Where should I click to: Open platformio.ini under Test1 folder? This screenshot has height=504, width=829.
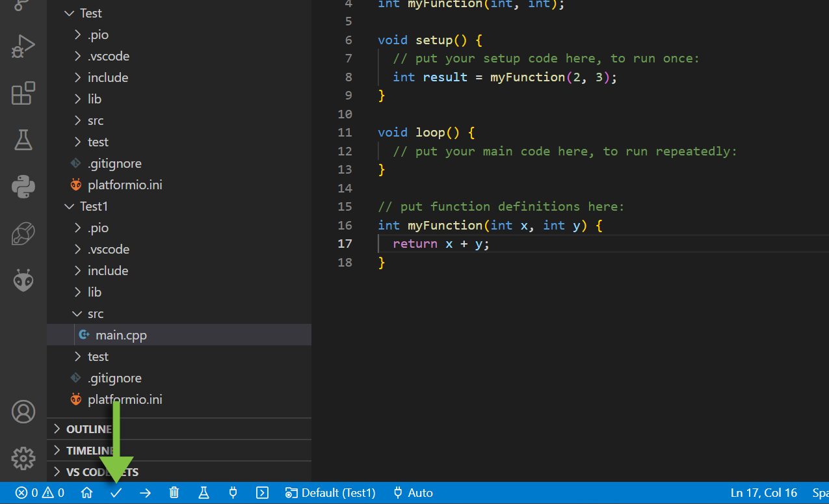coord(179,399)
